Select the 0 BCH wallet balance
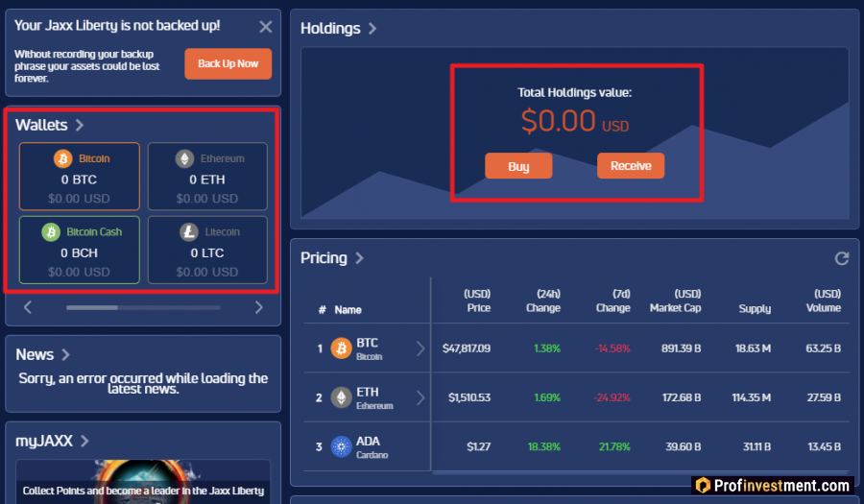Image resolution: width=864 pixels, height=504 pixels. [79, 252]
